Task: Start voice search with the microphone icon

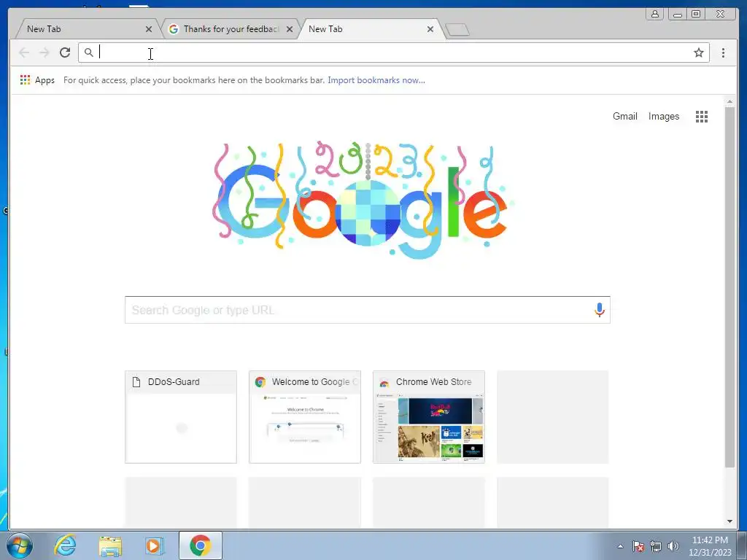Action: (600, 310)
